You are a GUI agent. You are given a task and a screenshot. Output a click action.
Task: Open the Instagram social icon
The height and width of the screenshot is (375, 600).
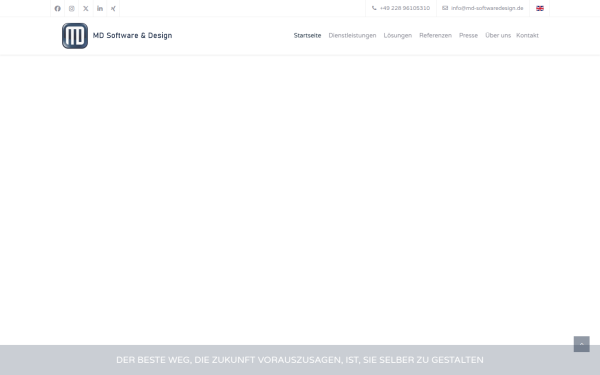(72, 8)
